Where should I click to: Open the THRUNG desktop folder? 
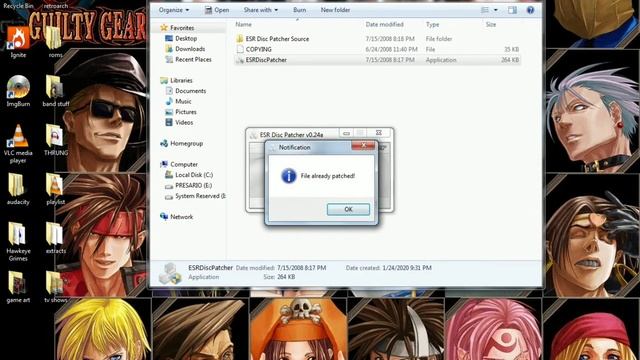point(55,140)
